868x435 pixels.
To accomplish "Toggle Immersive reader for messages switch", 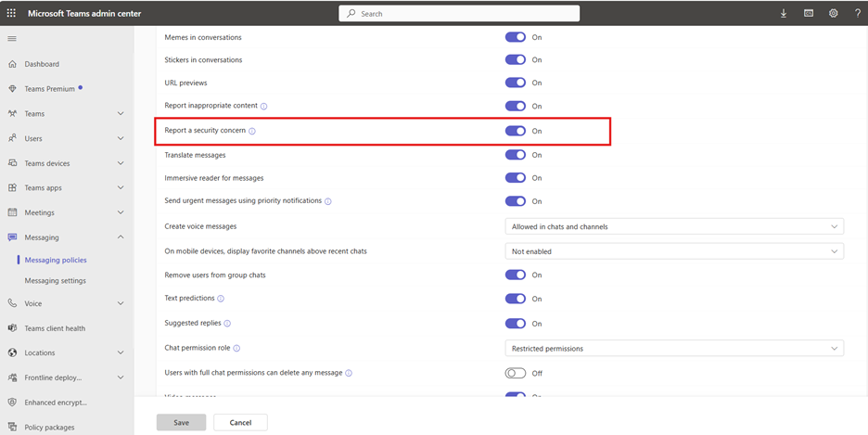I will click(516, 178).
